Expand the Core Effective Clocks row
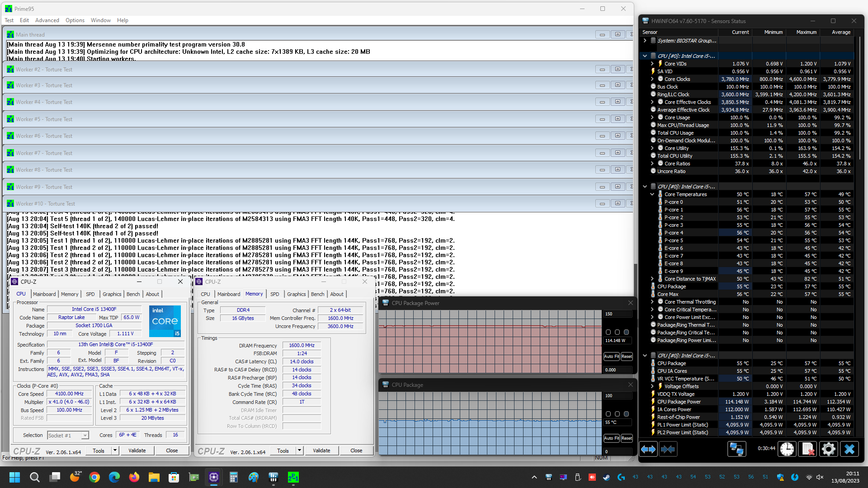Viewport: 868px width, 488px height. pos(652,102)
